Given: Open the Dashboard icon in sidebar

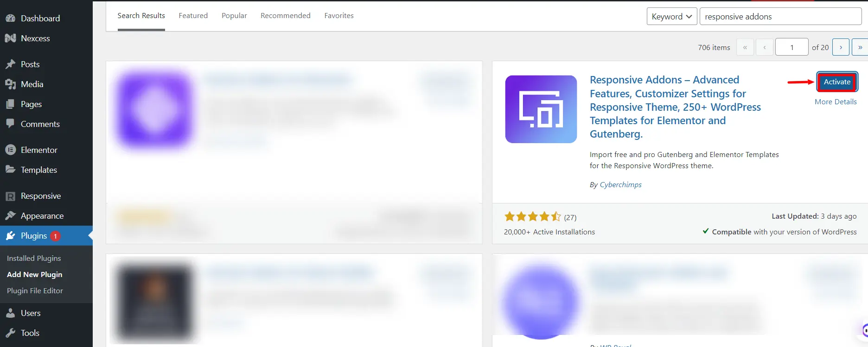Looking at the screenshot, I should point(10,19).
